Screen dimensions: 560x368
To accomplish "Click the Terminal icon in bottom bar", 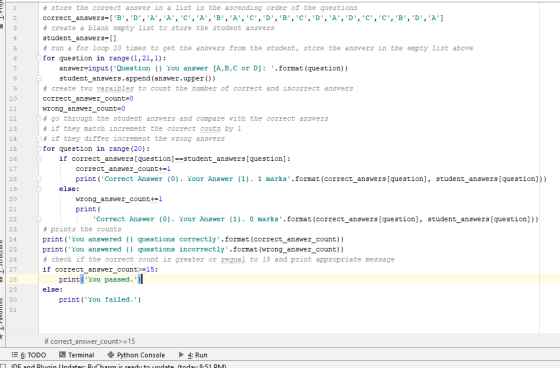I will [62, 354].
